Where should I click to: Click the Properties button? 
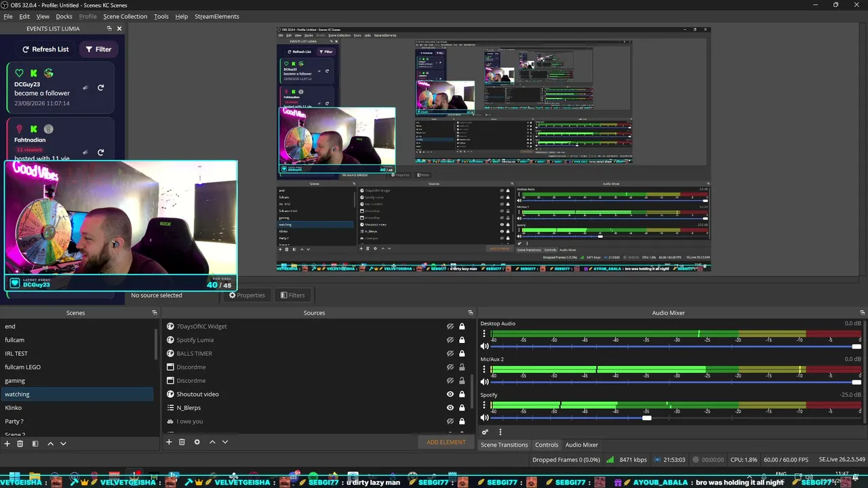click(x=247, y=295)
